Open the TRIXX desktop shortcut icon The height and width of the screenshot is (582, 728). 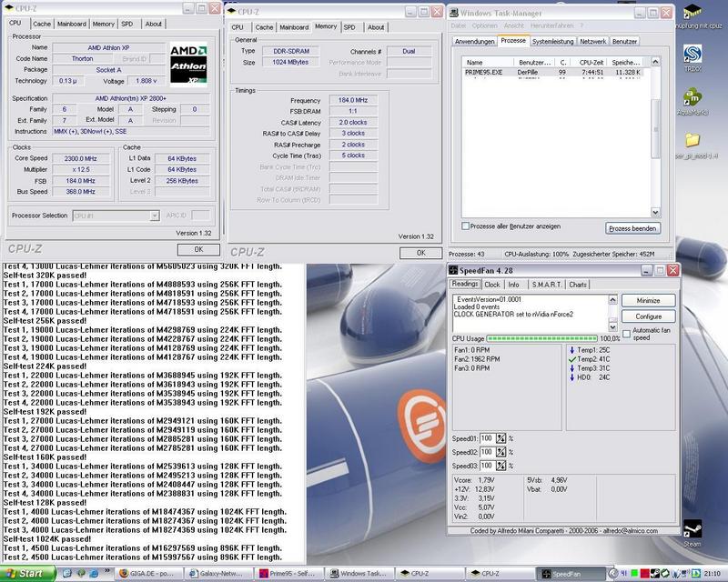[x=693, y=55]
